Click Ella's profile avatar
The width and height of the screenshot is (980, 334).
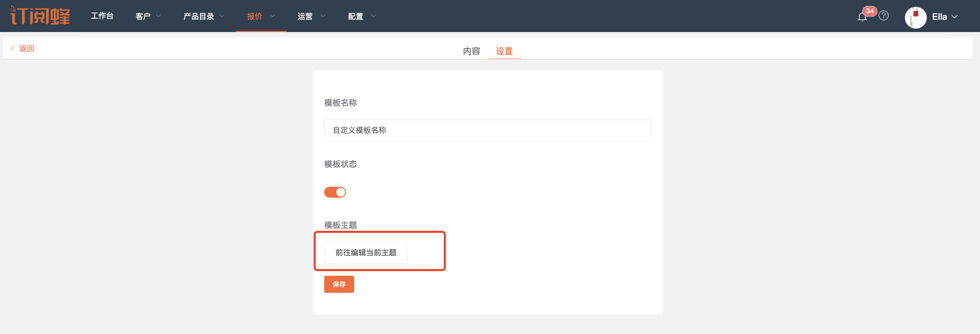click(x=915, y=17)
